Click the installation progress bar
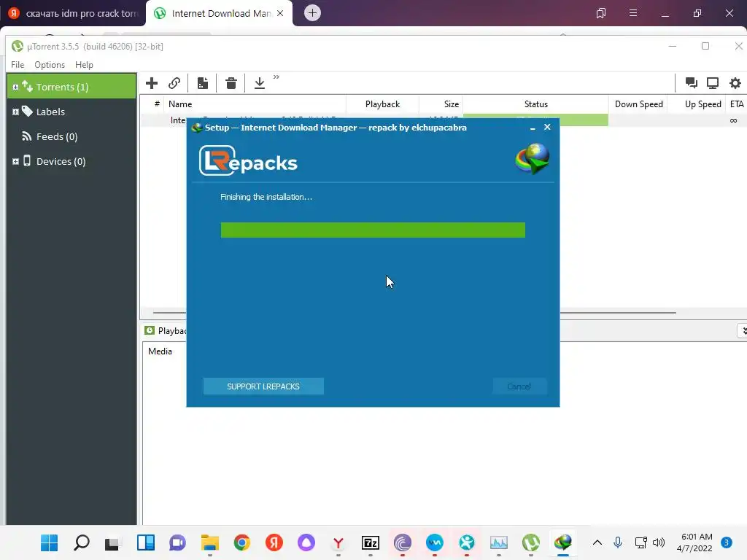This screenshot has width=747, height=560. 373,230
